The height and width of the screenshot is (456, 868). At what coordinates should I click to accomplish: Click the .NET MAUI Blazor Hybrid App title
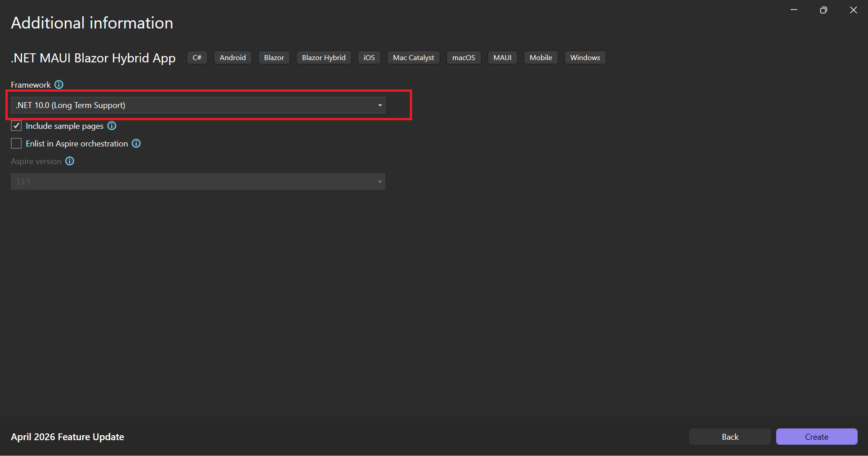click(x=93, y=58)
